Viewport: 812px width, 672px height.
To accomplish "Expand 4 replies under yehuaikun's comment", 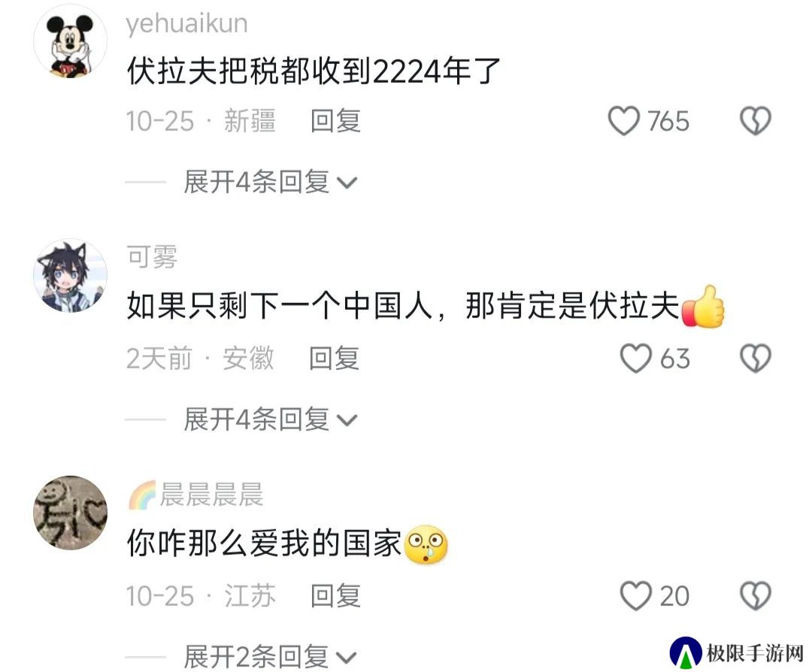I will coord(271,182).
